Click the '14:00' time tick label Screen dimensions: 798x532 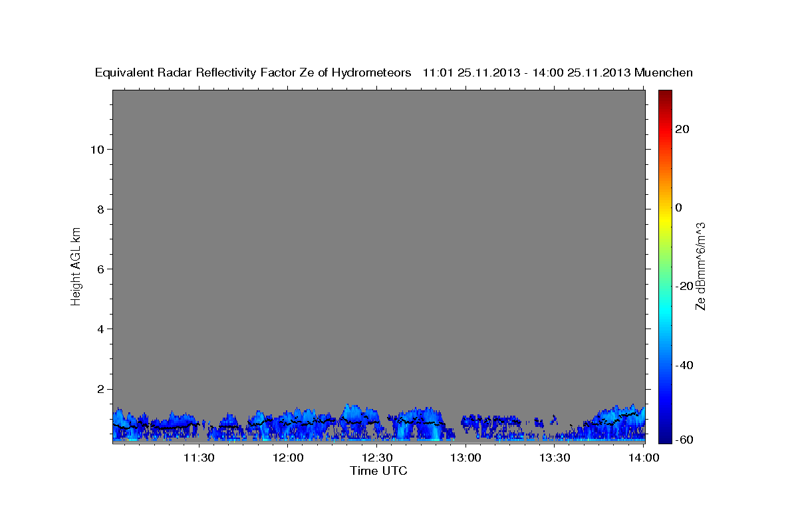(644, 458)
